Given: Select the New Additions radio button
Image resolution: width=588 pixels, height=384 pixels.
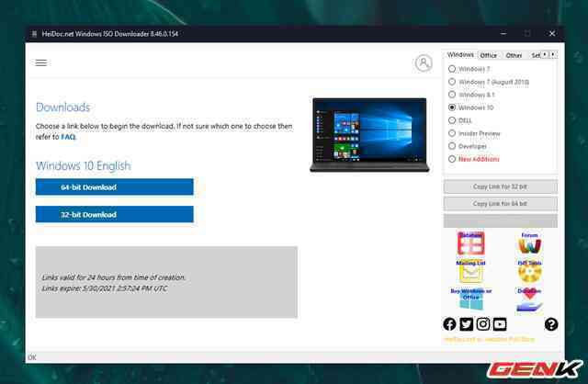Looking at the screenshot, I should coord(452,159).
